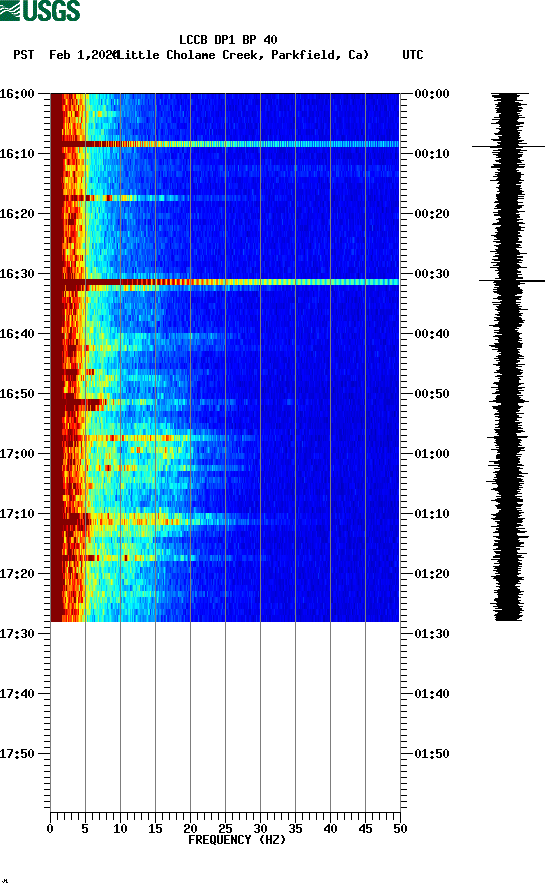Click the 01:10 UTC axis label
Screen dimensions: 552x892
click(x=432, y=514)
